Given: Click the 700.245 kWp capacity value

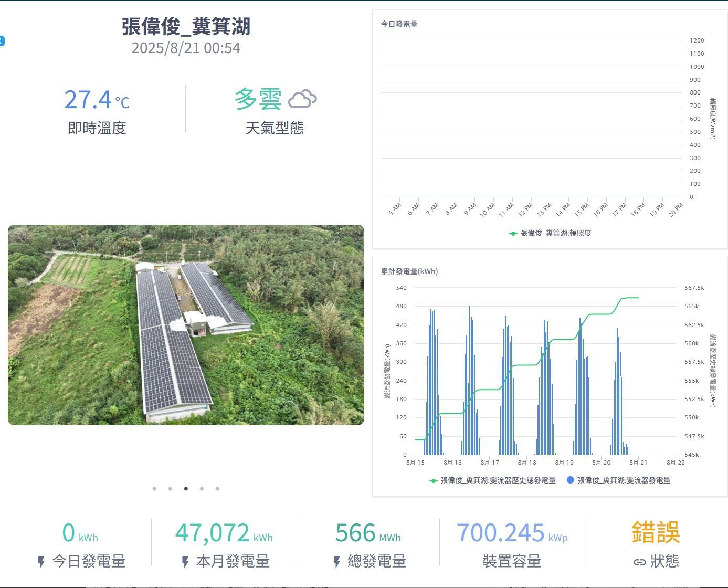Looking at the screenshot, I should click(512, 533).
